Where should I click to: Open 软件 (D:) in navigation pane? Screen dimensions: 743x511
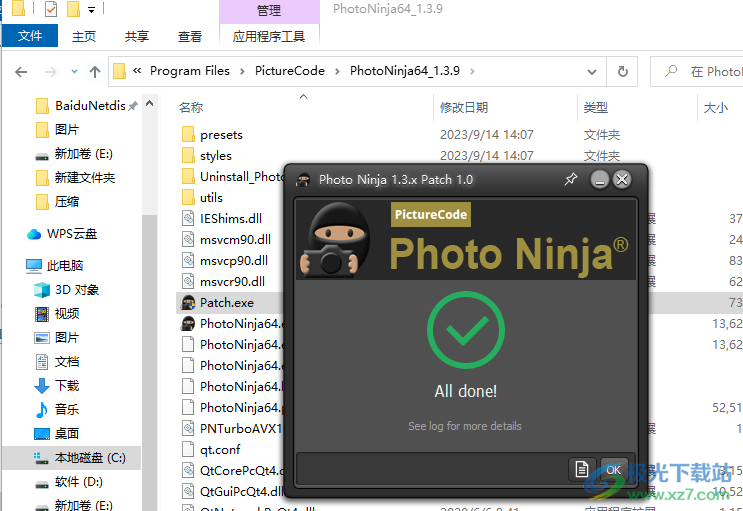pos(78,482)
